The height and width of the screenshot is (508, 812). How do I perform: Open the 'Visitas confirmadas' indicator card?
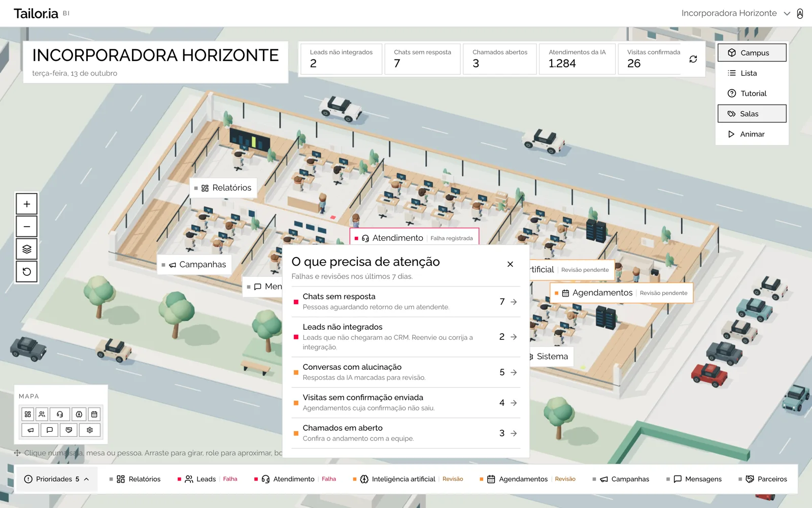point(650,59)
